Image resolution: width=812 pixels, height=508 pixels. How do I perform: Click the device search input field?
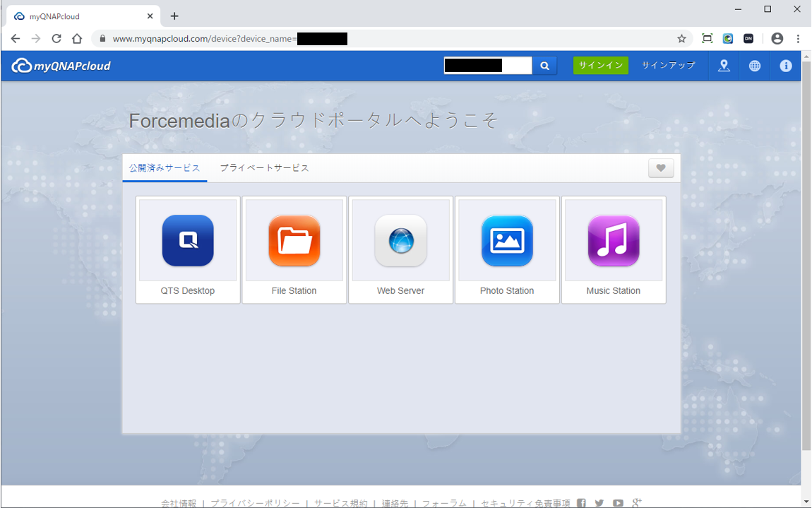487,66
